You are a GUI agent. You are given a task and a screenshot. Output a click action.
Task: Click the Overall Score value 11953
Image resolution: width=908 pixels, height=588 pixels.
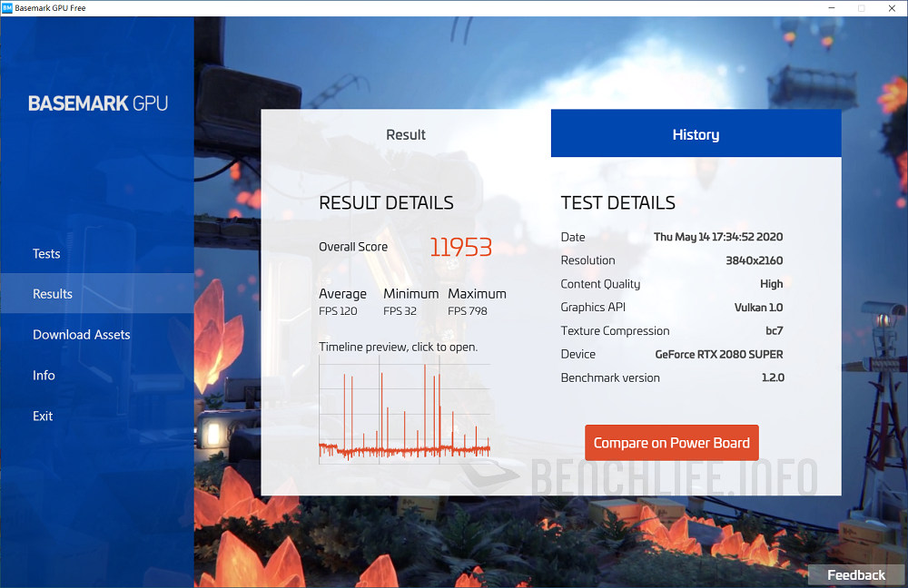click(x=460, y=247)
